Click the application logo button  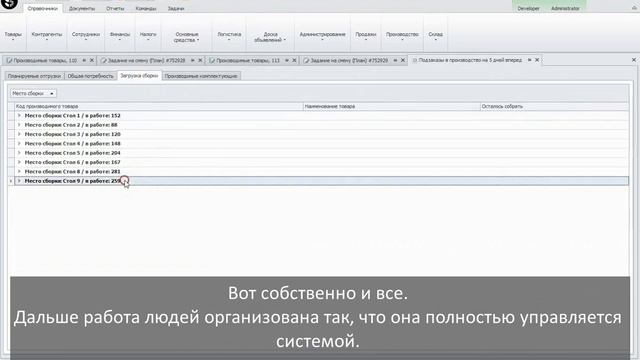pos(9,4)
